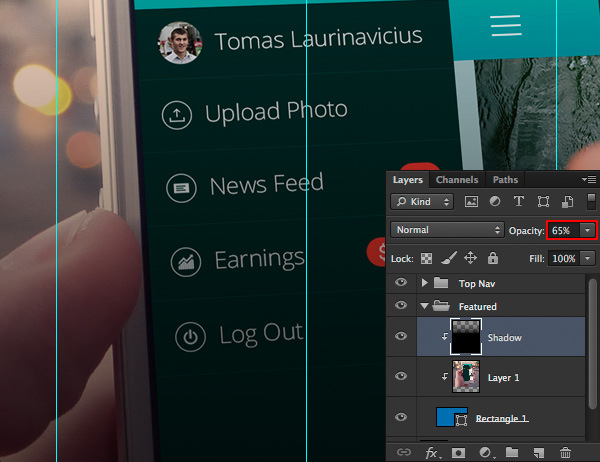
Task: Click the type layer filter icon
Action: click(x=518, y=202)
